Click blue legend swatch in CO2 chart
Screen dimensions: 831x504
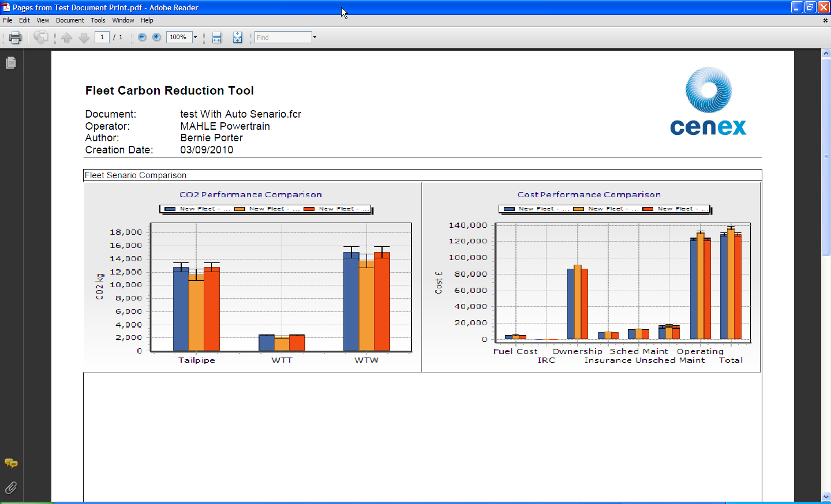coord(170,209)
